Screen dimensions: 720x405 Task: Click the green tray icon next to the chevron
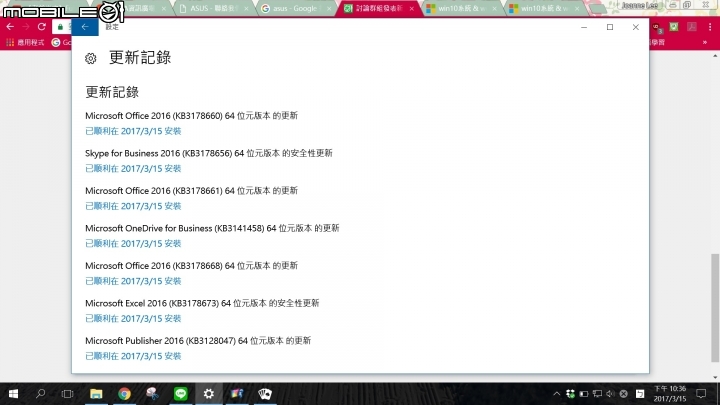pos(570,394)
